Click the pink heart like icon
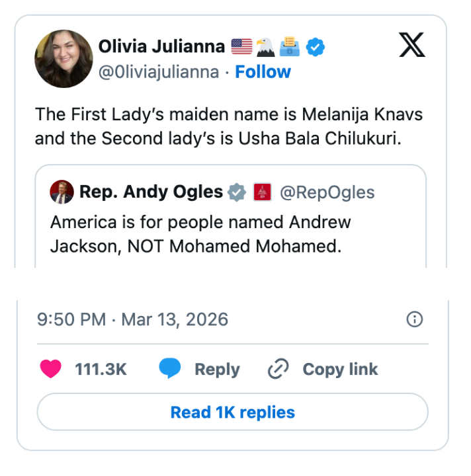The image size is (471, 476). click(x=51, y=369)
